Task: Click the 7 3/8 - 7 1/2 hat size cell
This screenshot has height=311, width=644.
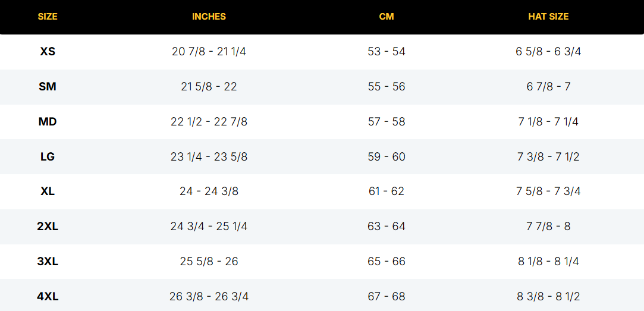Action: pos(548,156)
